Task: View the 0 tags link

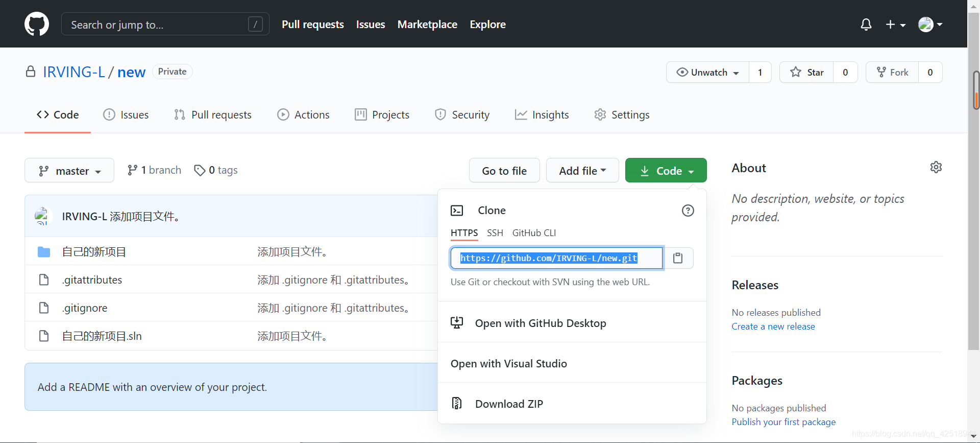Action: coord(216,170)
